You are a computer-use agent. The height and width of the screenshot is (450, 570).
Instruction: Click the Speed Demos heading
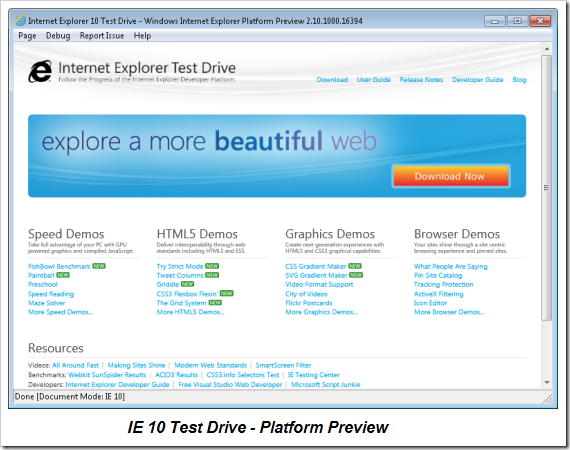click(66, 234)
